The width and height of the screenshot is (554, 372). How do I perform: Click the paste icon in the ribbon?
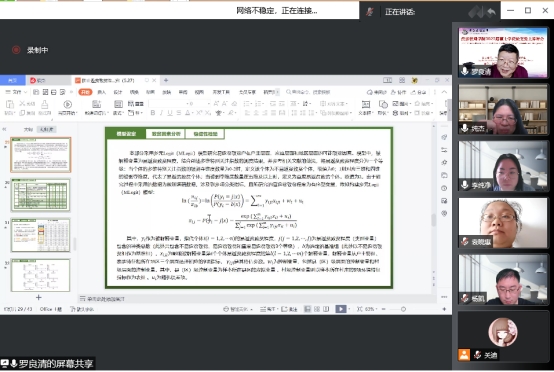pos(10,104)
